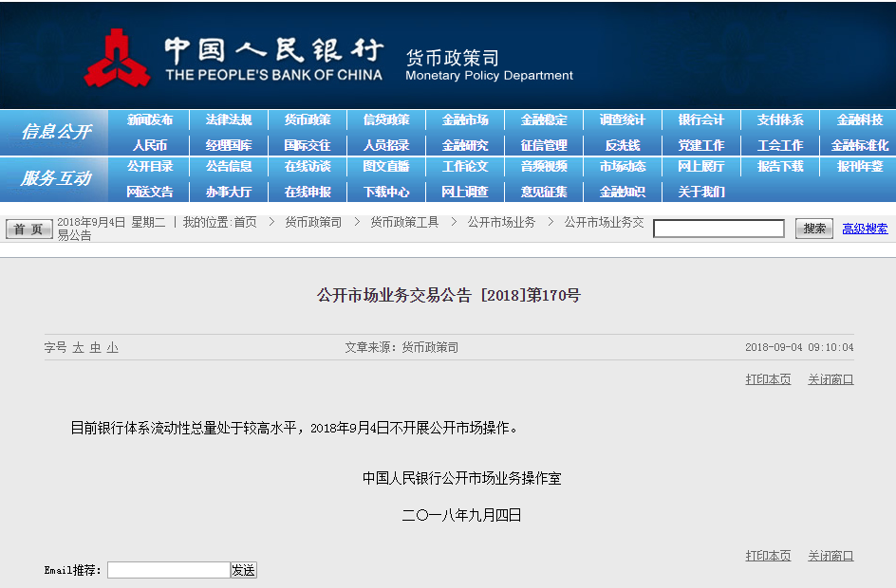Open the 人民币 navigation item

pyautogui.click(x=150, y=145)
